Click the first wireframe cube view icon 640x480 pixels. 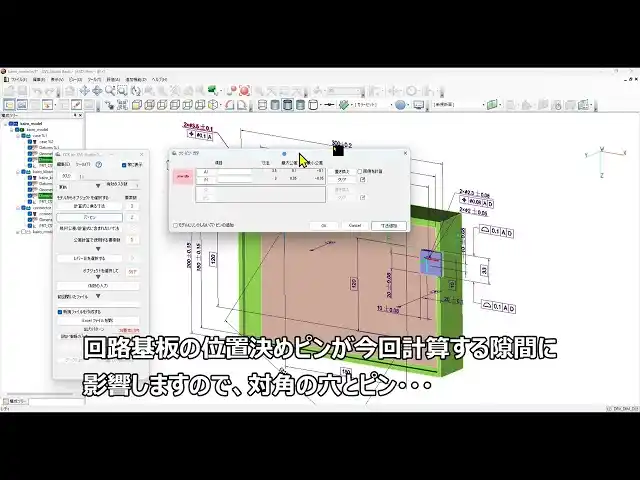[x=149, y=105]
